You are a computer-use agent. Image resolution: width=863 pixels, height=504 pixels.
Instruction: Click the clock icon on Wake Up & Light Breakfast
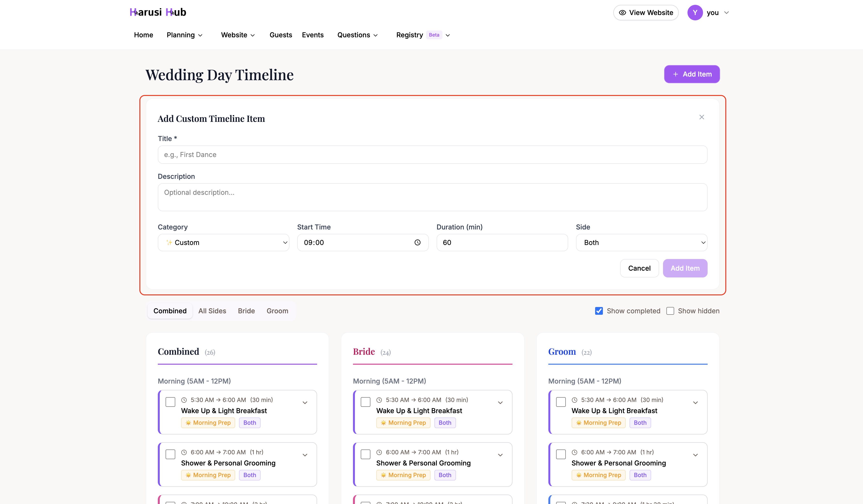click(x=184, y=400)
